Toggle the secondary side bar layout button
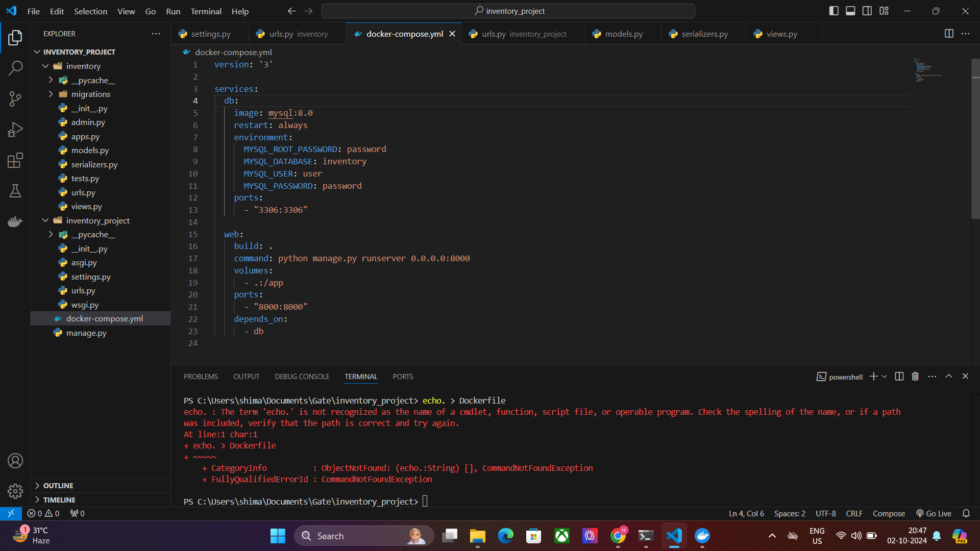The height and width of the screenshot is (551, 980). (x=867, y=11)
